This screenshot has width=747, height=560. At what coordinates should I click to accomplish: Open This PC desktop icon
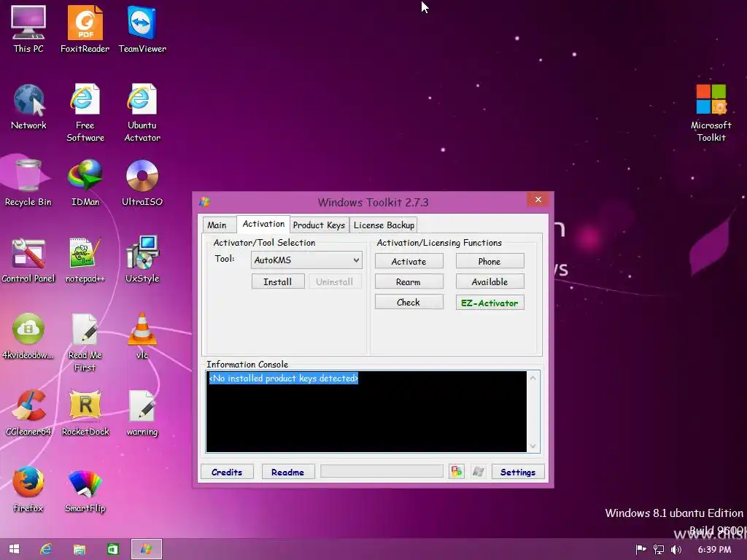[28, 28]
